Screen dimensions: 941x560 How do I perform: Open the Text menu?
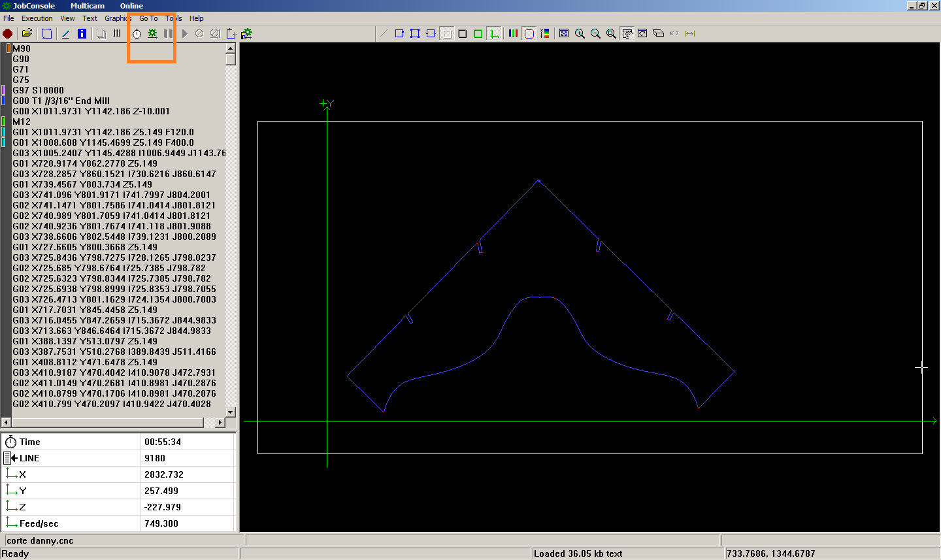pos(90,18)
